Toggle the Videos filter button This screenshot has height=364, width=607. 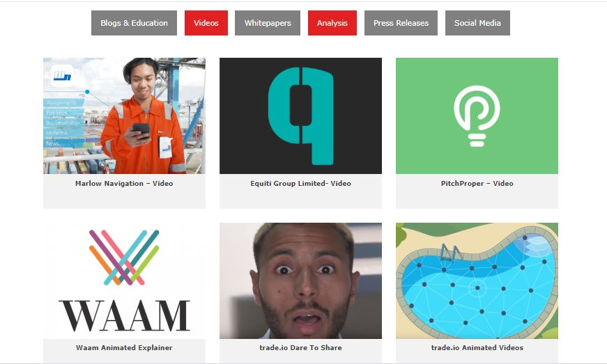pyautogui.click(x=206, y=23)
